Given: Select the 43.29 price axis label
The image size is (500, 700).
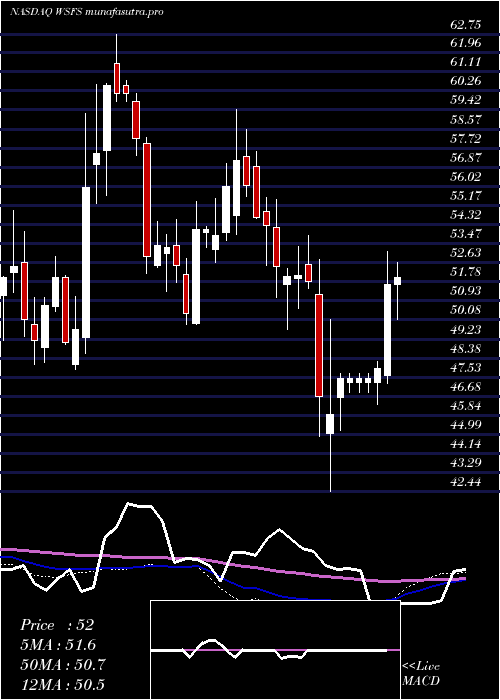Looking at the screenshot, I should [466, 462].
